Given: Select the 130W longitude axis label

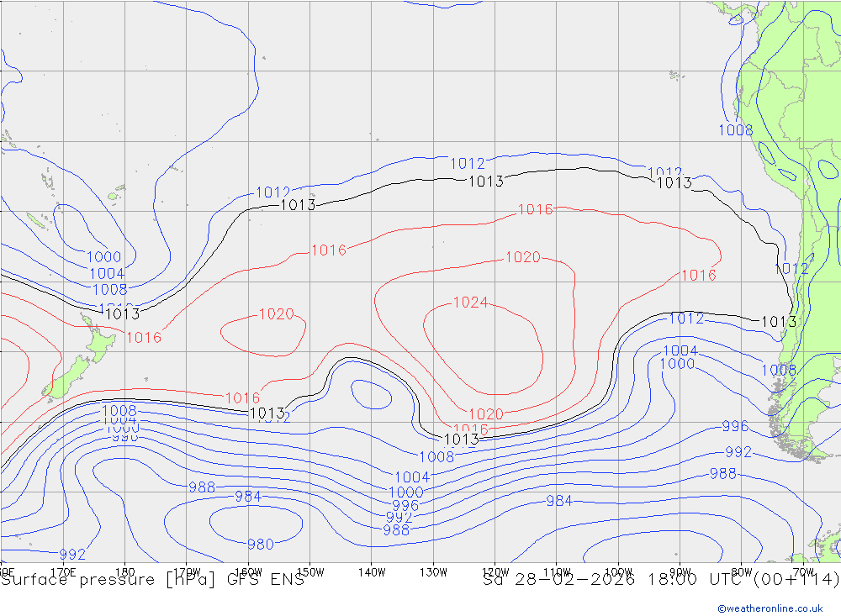Looking at the screenshot, I should (x=433, y=572).
